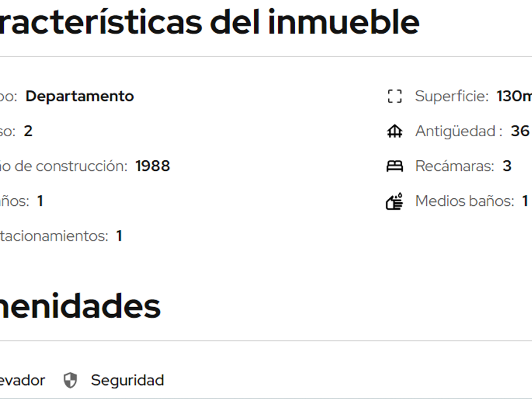Image resolution: width=532 pixels, height=399 pixels.
Task: Click the Recámaras bed icon
Action: click(x=395, y=167)
